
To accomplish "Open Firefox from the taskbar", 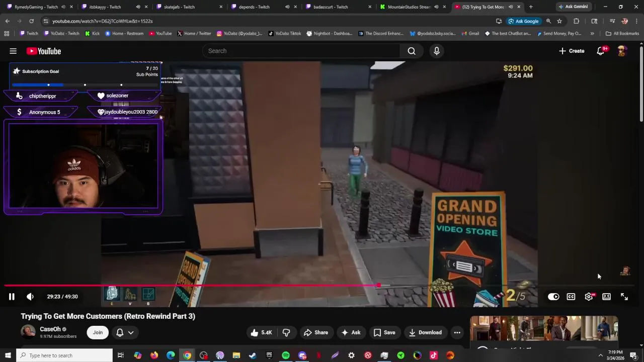I will (154, 355).
